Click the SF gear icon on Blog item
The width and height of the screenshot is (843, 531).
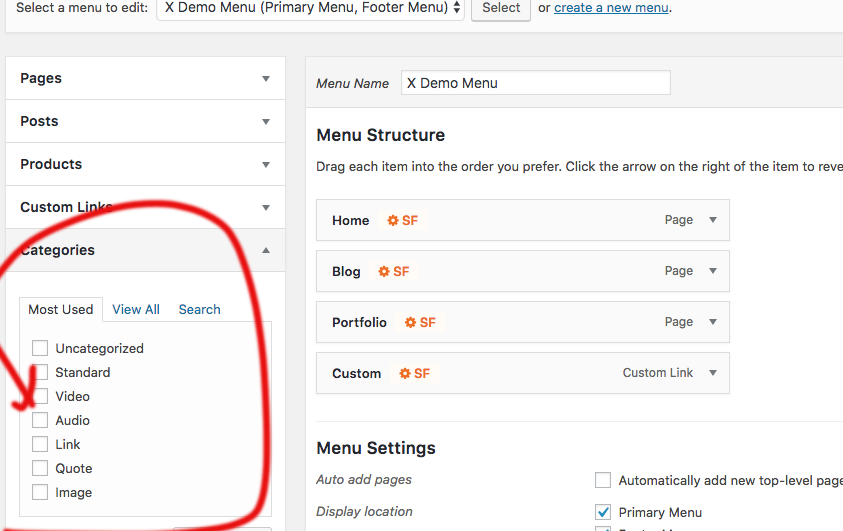click(384, 272)
